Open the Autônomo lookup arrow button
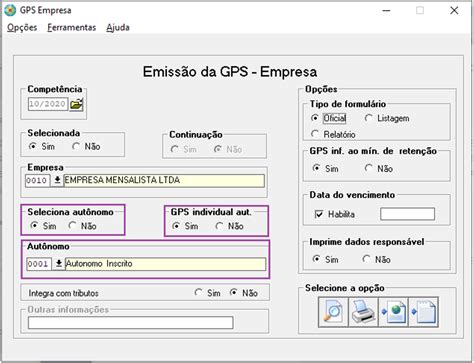 pos(59,264)
